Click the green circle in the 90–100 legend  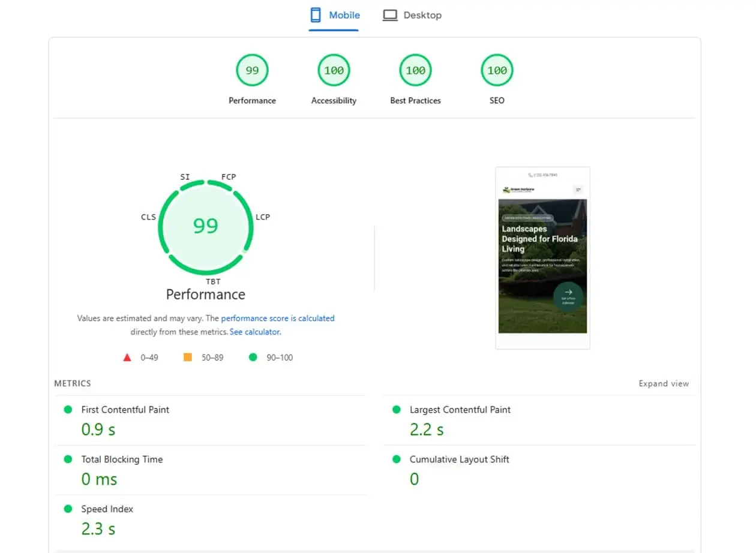253,357
